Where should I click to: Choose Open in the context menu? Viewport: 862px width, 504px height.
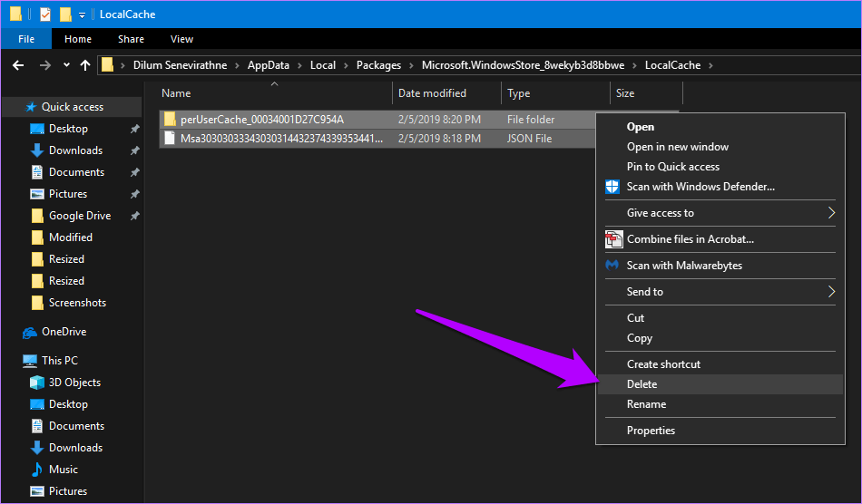tap(720, 127)
